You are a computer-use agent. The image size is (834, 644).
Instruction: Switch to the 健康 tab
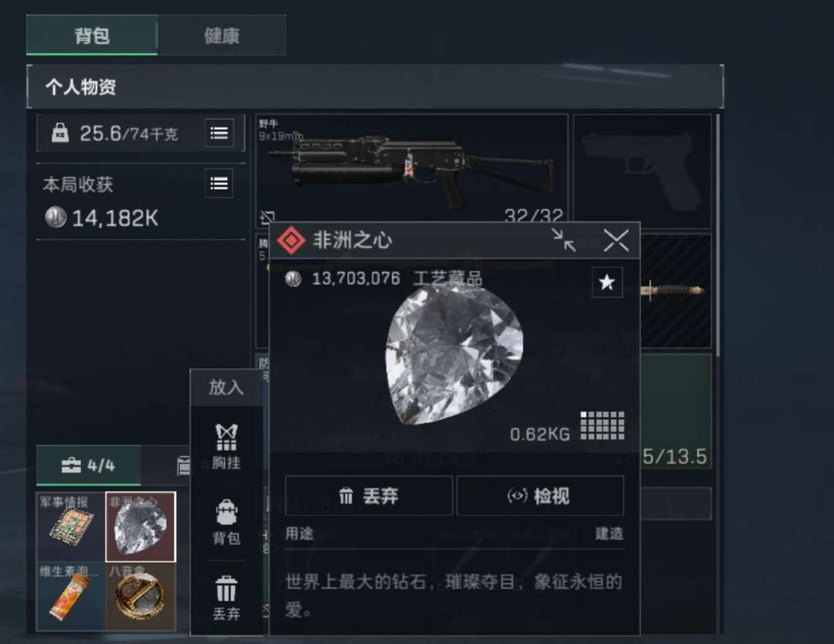tap(222, 36)
